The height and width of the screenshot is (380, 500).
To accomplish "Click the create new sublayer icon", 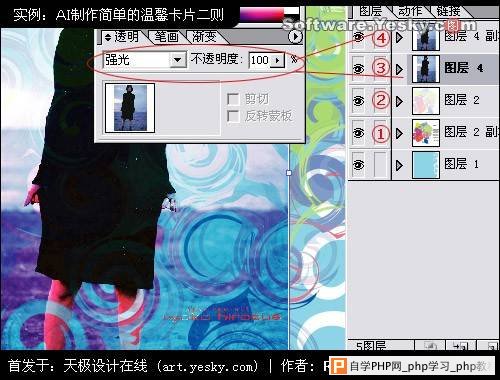I will pyautogui.click(x=461, y=346).
